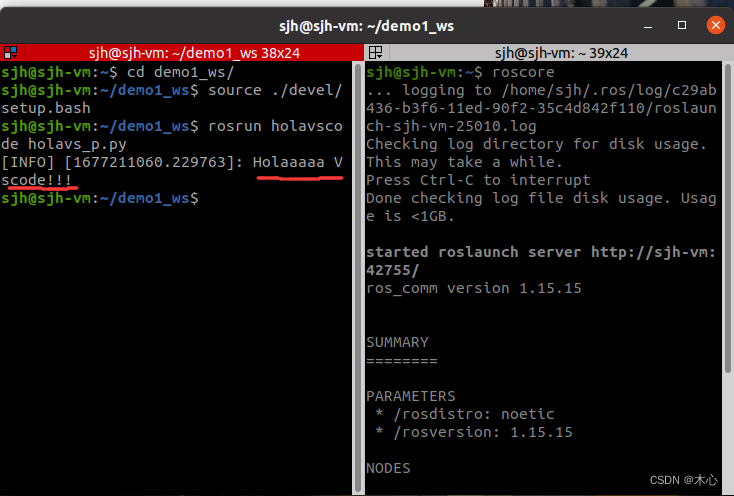Image resolution: width=734 pixels, height=496 pixels.
Task: Click the '42755/' port text
Action: coord(393,270)
